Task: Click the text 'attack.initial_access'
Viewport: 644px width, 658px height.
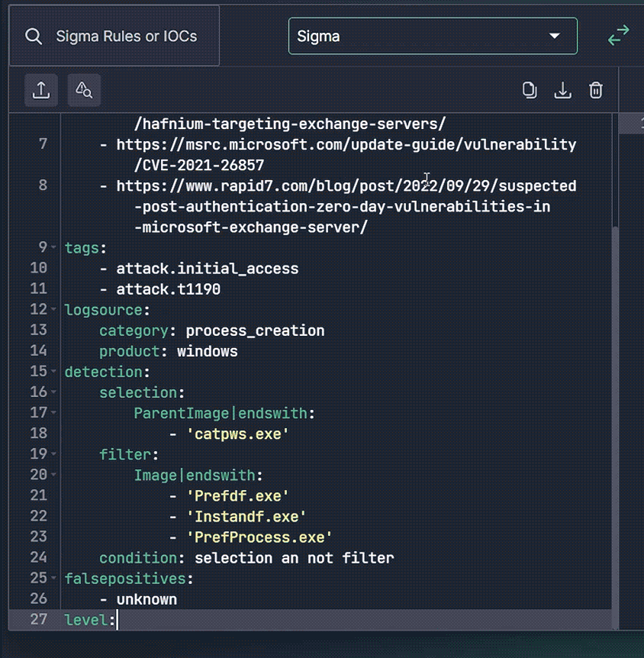Action: tap(208, 269)
